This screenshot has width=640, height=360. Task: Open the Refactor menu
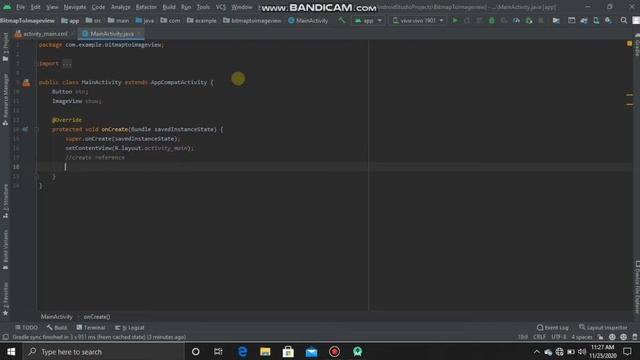click(x=146, y=7)
